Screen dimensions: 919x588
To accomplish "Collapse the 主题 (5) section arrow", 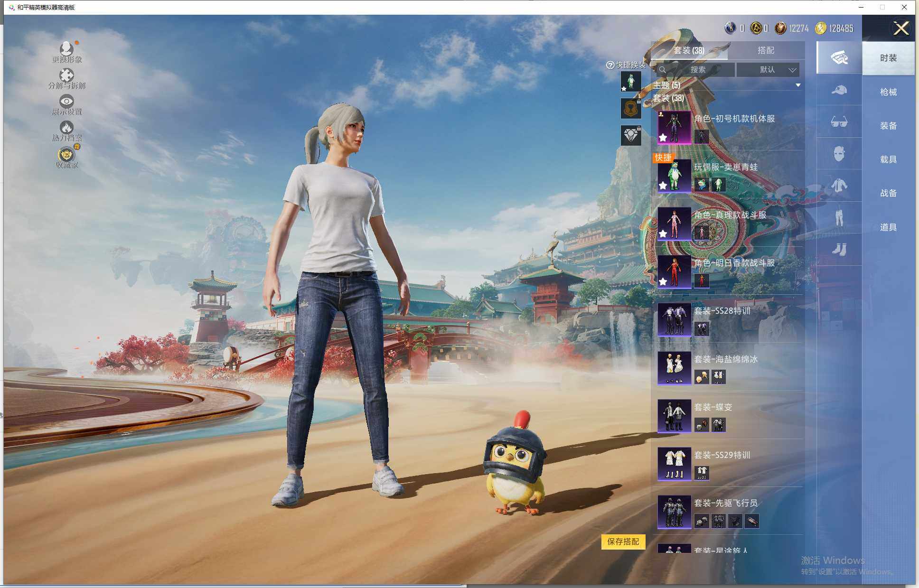I will click(798, 85).
